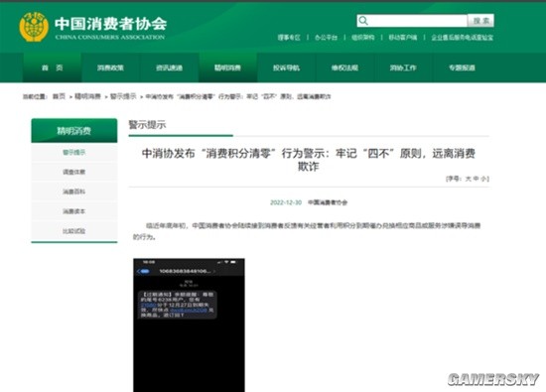Open the last header link about 企业售后服务电话
The image size is (546, 392).
click(x=462, y=38)
